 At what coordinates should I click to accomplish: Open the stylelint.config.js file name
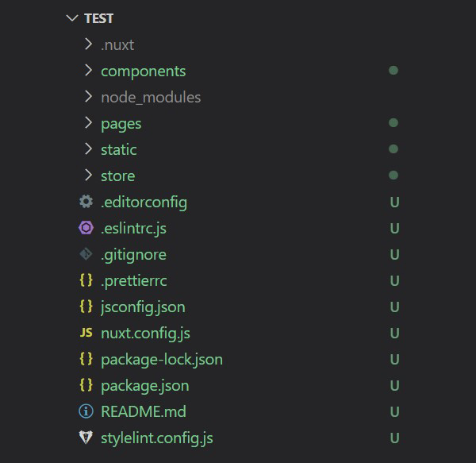tap(157, 438)
